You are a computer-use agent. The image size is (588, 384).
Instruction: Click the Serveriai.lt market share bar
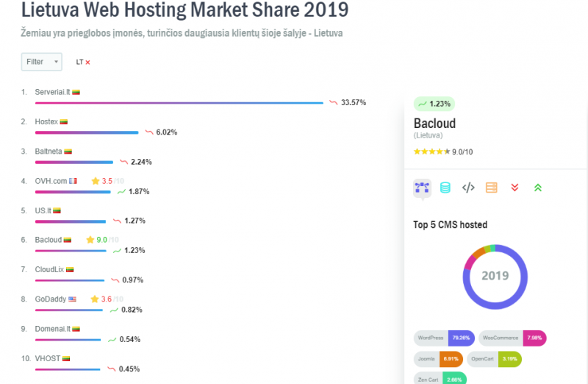(179, 103)
